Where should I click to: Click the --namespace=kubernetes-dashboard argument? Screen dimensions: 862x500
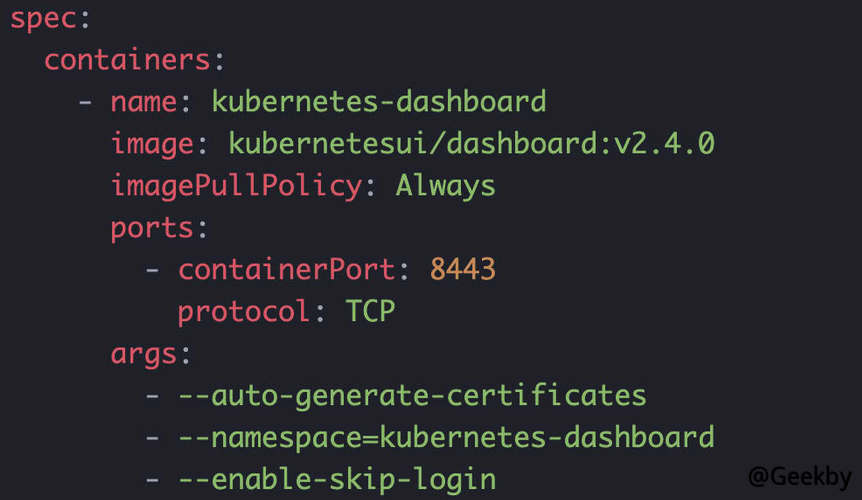pos(446,438)
